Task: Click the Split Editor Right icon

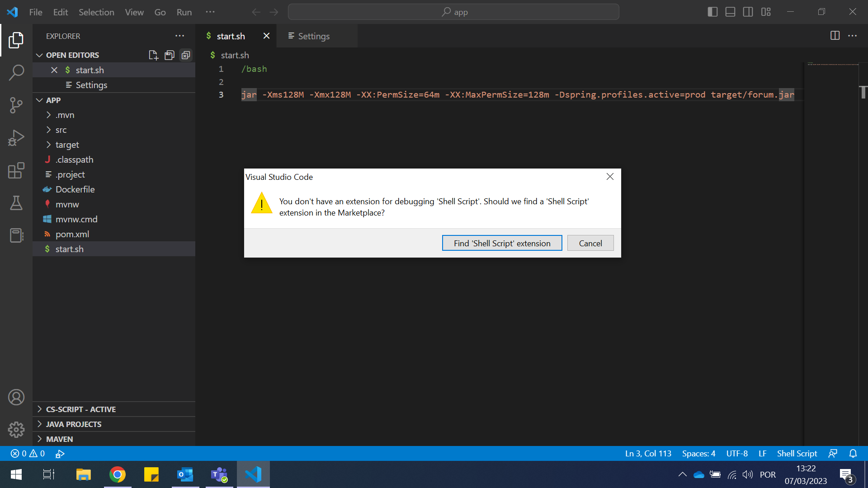Action: [x=835, y=36]
